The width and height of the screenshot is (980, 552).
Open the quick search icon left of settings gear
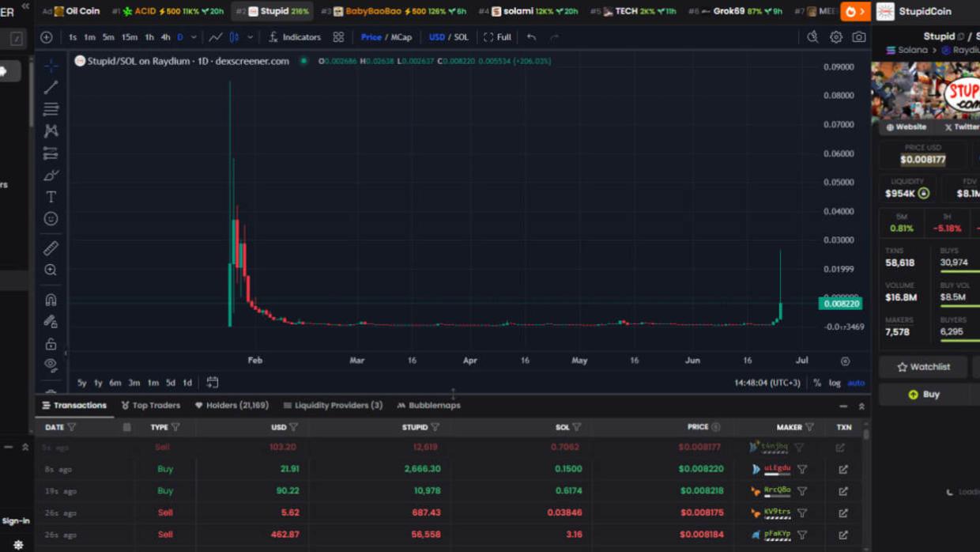(x=812, y=37)
